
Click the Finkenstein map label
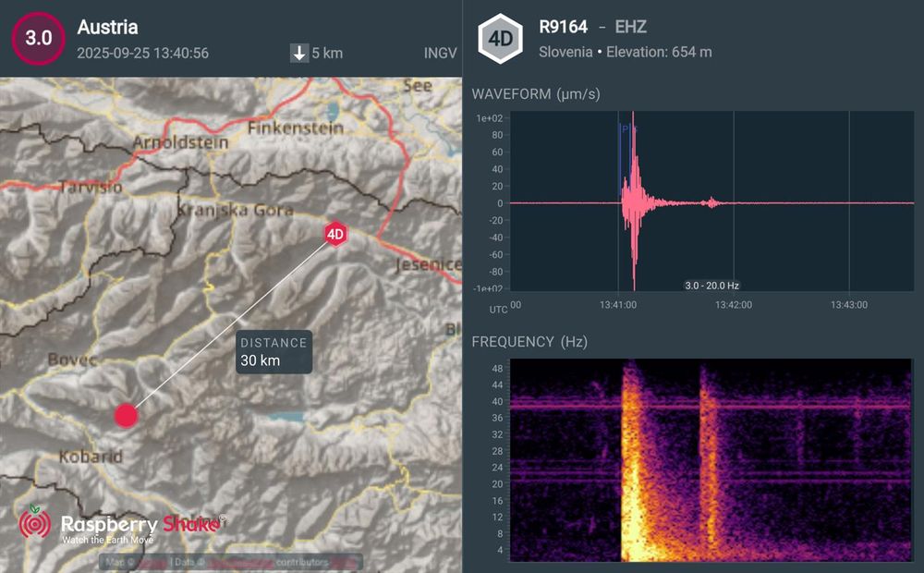pos(296,128)
